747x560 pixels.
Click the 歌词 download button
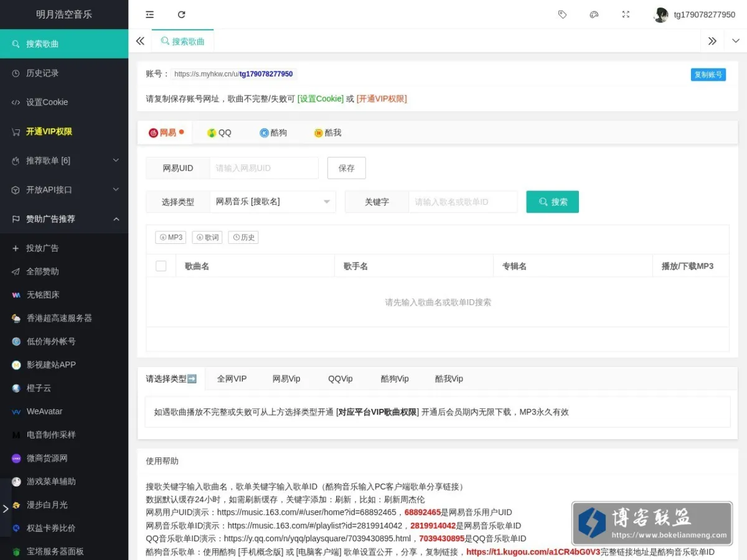[x=207, y=237]
